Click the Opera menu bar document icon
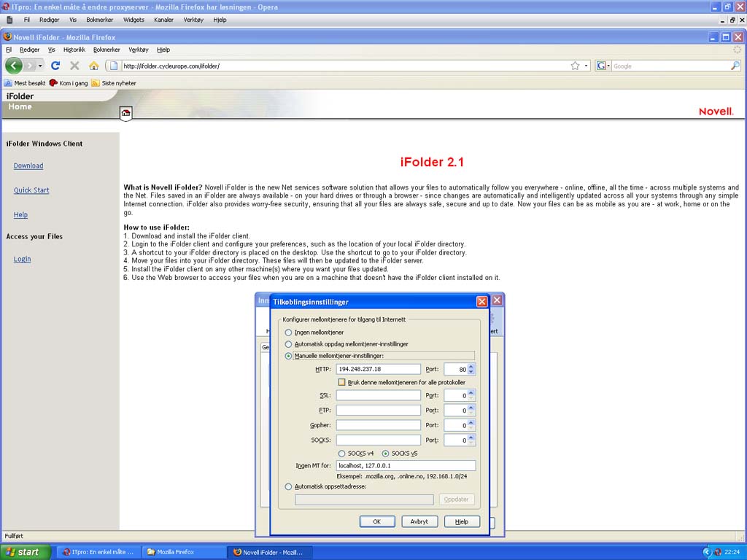The image size is (747, 560). pyautogui.click(x=9, y=20)
